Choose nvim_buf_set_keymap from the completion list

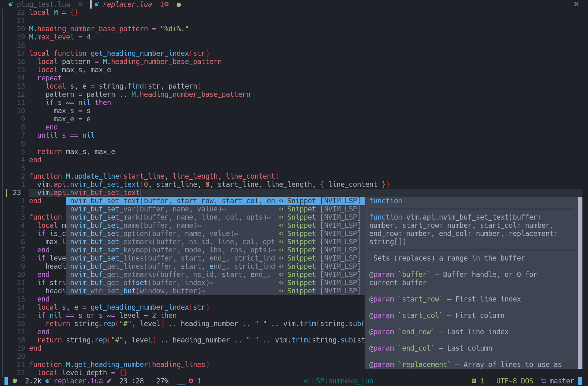pos(215,250)
